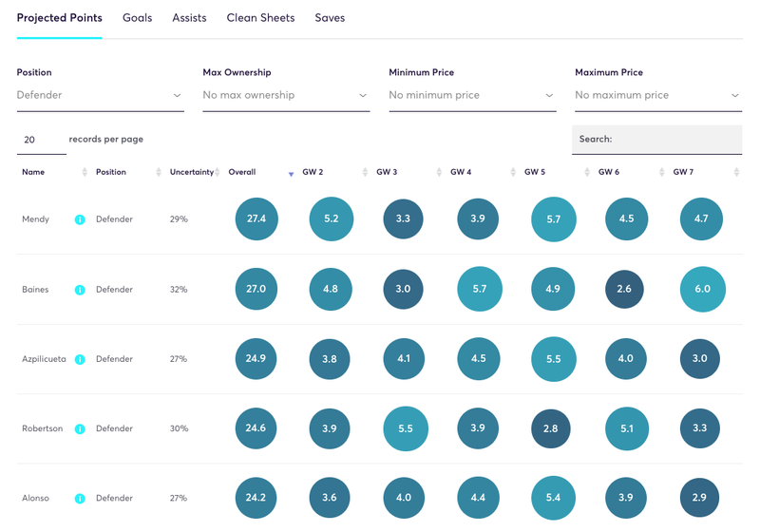
Task: Sort by Position column arrows
Action: tap(159, 172)
